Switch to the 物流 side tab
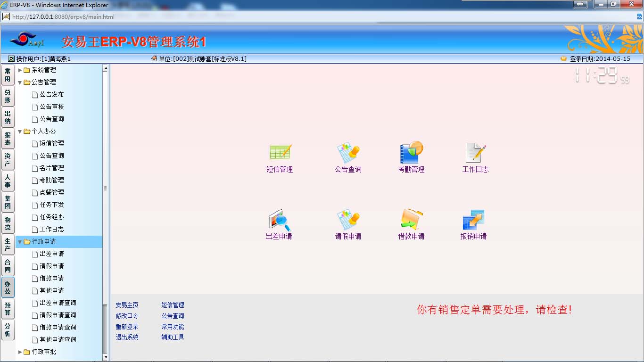644x362 pixels. 8,223
